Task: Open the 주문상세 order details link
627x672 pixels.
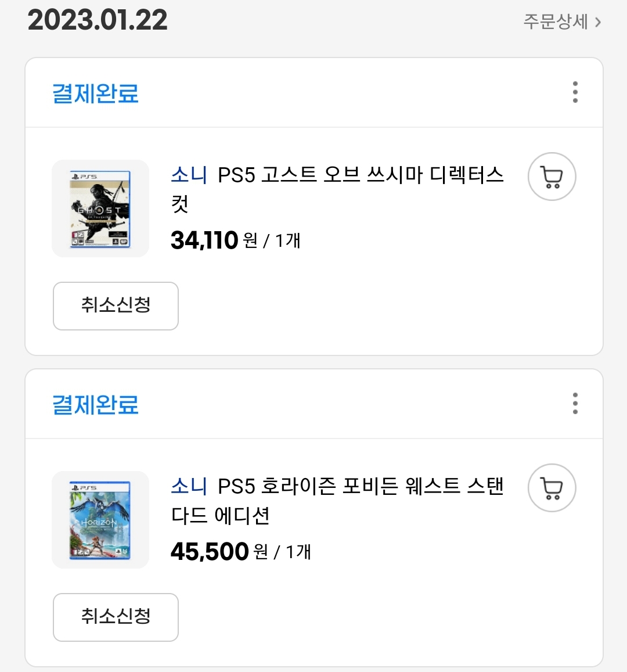Action: pos(556,22)
